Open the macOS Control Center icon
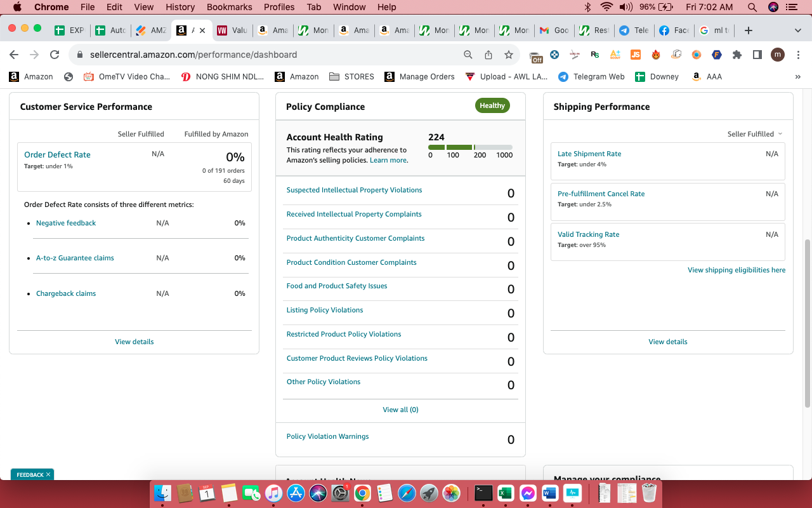 [x=791, y=8]
